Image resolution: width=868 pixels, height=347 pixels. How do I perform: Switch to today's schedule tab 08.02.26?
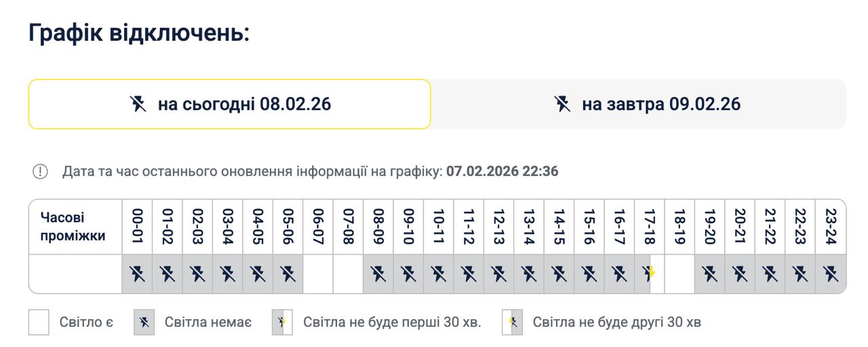click(229, 104)
